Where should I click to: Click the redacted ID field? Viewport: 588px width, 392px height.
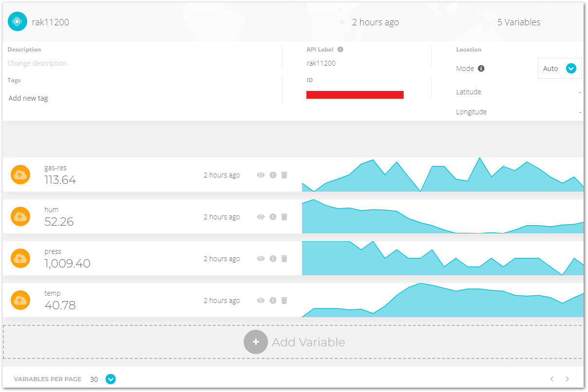click(355, 94)
